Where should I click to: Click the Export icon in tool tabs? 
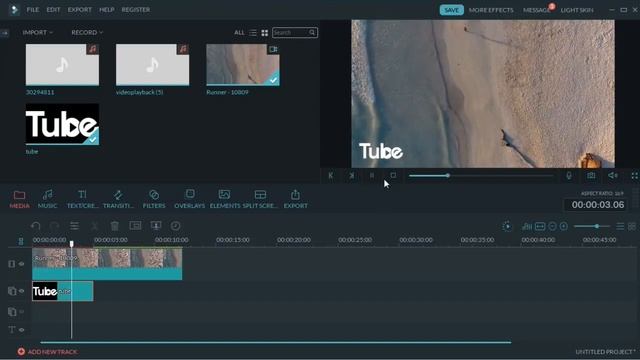pos(296,199)
